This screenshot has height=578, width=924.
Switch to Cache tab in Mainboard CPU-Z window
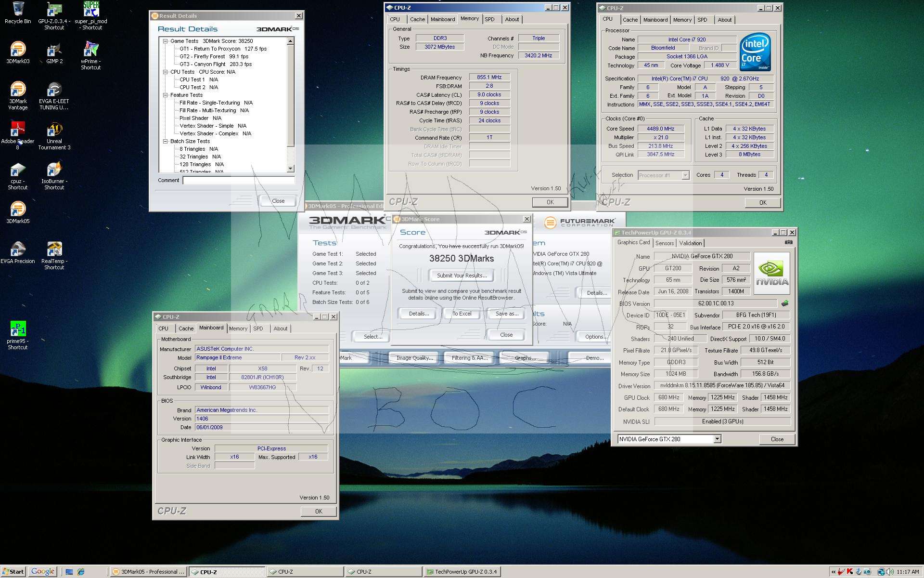tap(186, 328)
